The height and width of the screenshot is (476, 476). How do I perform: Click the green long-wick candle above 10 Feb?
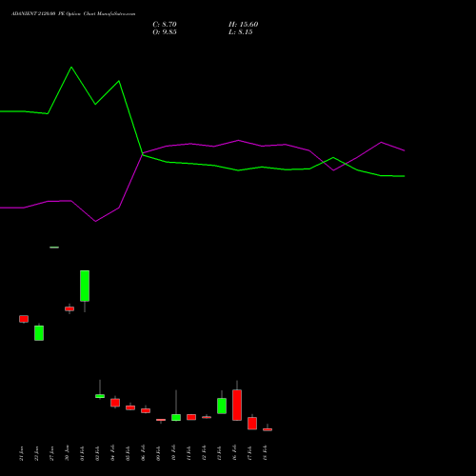(176, 418)
